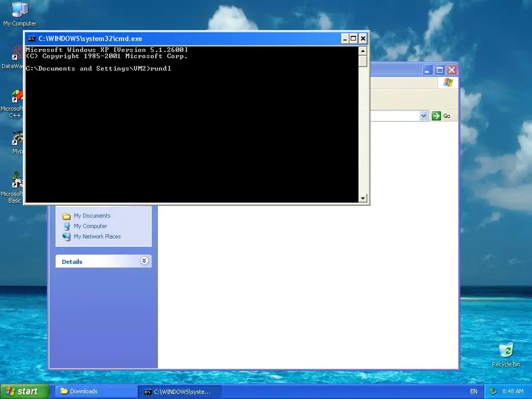Click inside the command prompt console area

coord(192,125)
